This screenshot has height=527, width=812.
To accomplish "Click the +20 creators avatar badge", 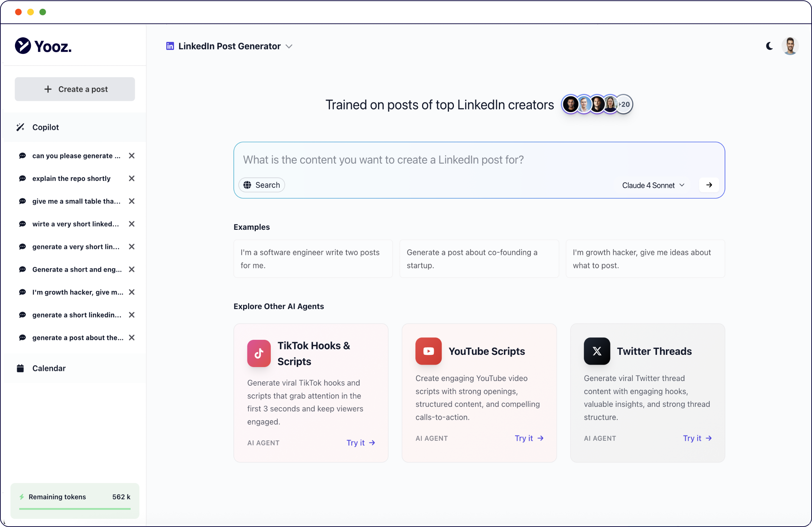I will (624, 104).
